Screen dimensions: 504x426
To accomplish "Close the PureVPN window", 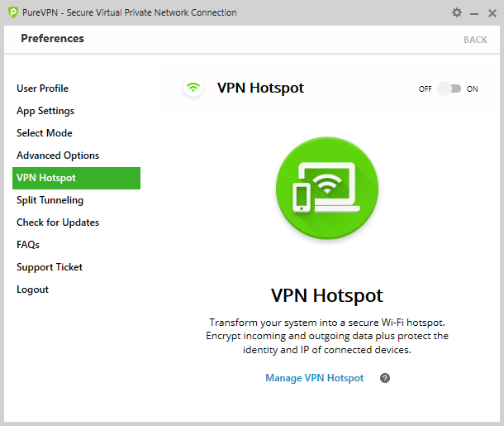I will pyautogui.click(x=492, y=13).
